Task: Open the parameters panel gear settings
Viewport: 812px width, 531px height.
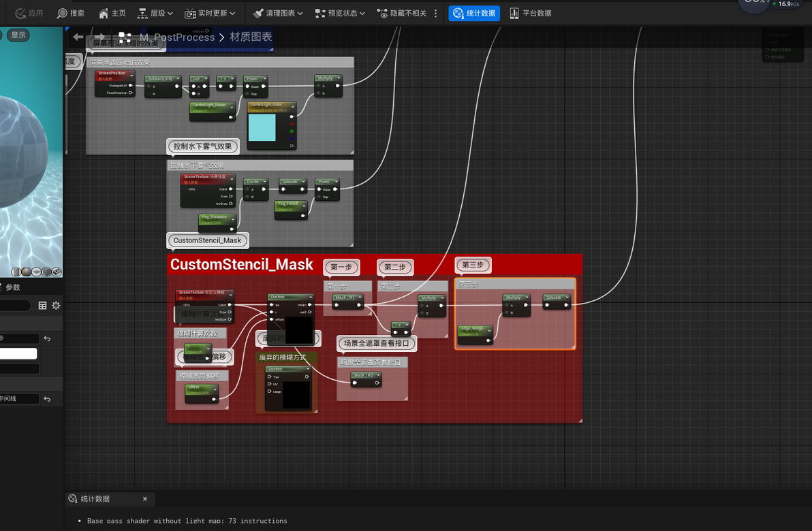Action: tap(56, 306)
